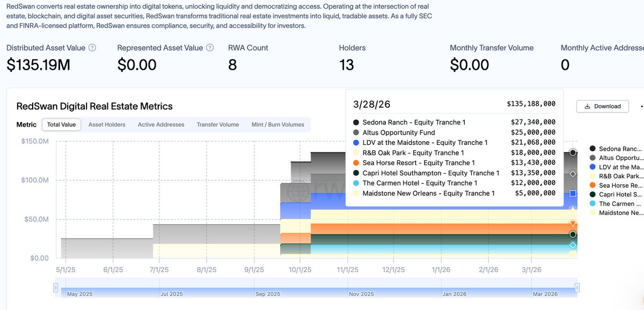The height and width of the screenshot is (310, 644).
Task: Toggle the Sedona Ranch legend entry
Action: (616, 149)
